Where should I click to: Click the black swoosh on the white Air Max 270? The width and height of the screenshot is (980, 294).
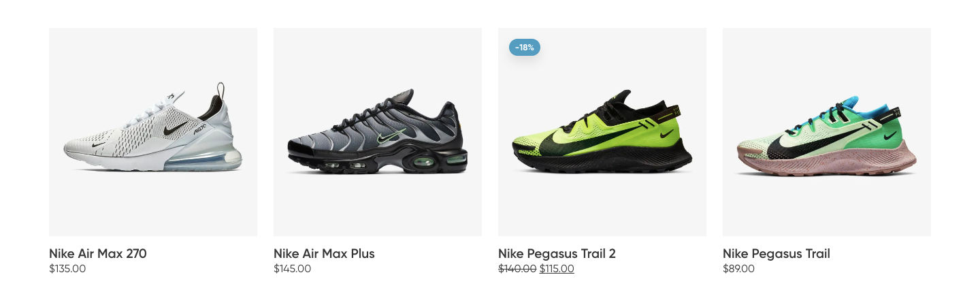tap(175, 127)
